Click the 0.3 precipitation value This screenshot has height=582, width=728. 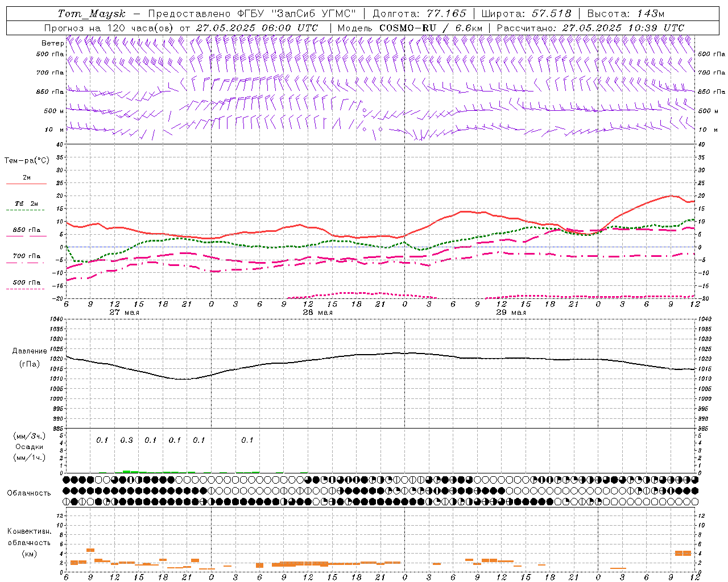[126, 440]
